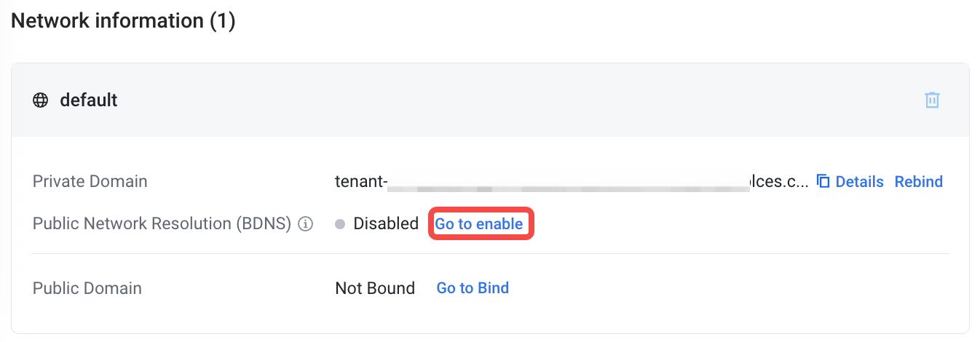Click the divider above Public Domain

pyautogui.click(x=490, y=254)
